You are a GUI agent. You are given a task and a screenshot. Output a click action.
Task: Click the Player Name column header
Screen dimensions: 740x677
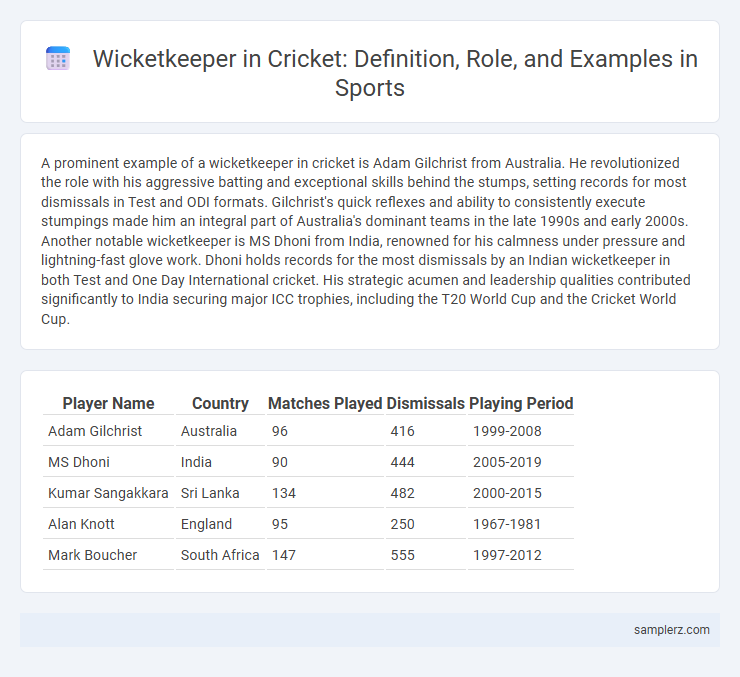[x=108, y=403]
